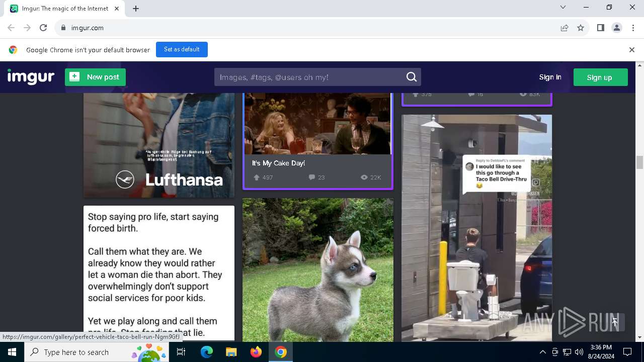This screenshot has width=644, height=362.
Task: Click the browser forward arrow
Action: coord(27,28)
